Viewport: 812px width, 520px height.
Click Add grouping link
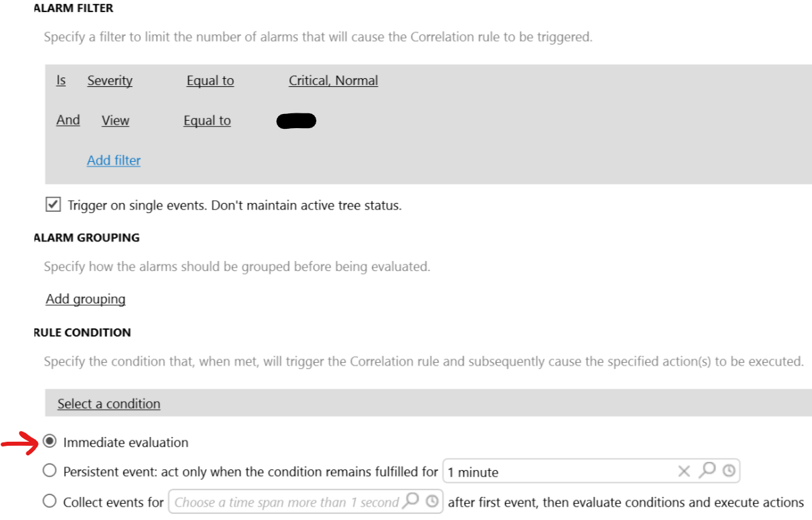(86, 299)
